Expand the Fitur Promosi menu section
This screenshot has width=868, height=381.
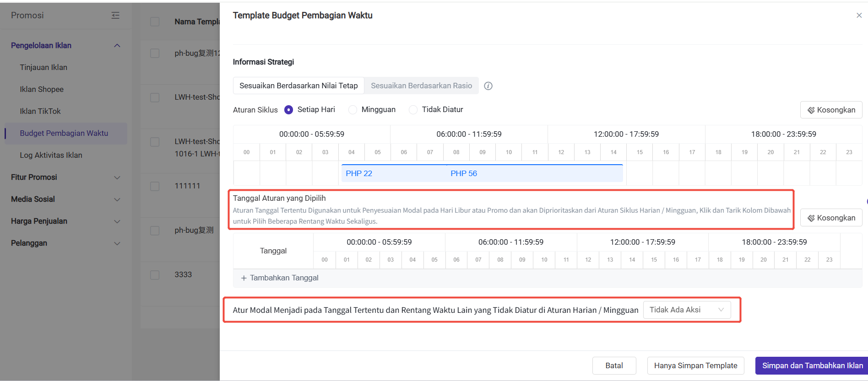pyautogui.click(x=117, y=177)
